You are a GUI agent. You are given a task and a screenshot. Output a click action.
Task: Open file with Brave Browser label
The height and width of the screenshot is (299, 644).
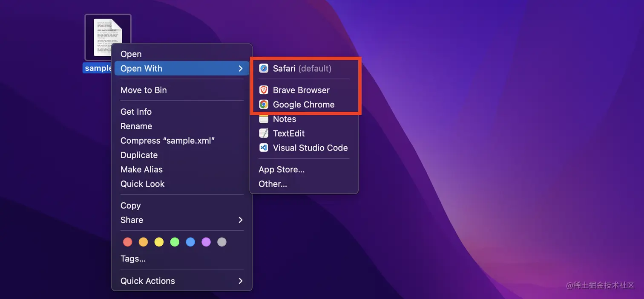coord(301,90)
